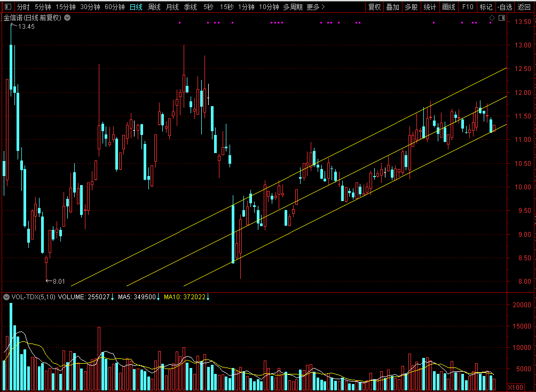Click the diamond icon at chart top right
536x392 pixels.
(x=492, y=18)
